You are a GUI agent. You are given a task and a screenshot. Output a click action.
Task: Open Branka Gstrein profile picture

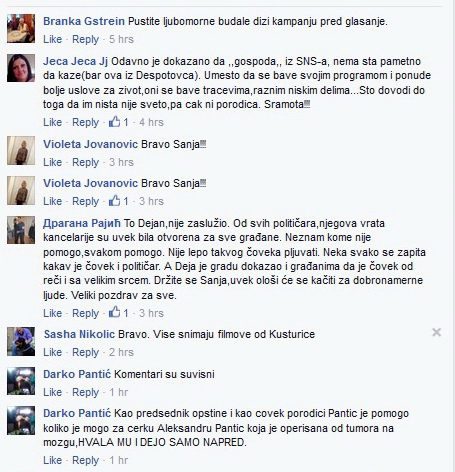(21, 28)
